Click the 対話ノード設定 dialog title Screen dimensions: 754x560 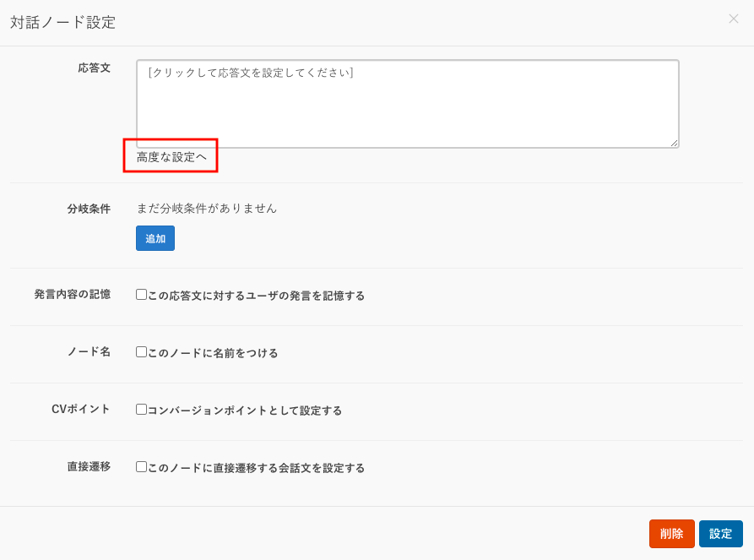(x=63, y=23)
